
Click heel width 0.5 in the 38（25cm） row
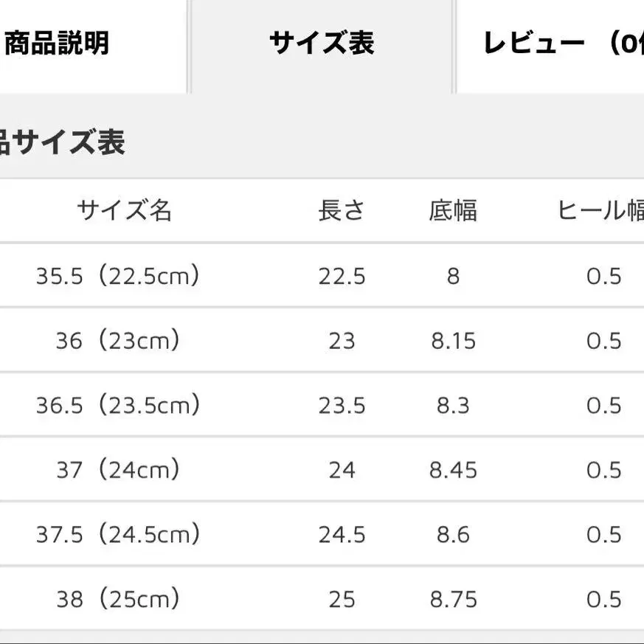pos(604,599)
